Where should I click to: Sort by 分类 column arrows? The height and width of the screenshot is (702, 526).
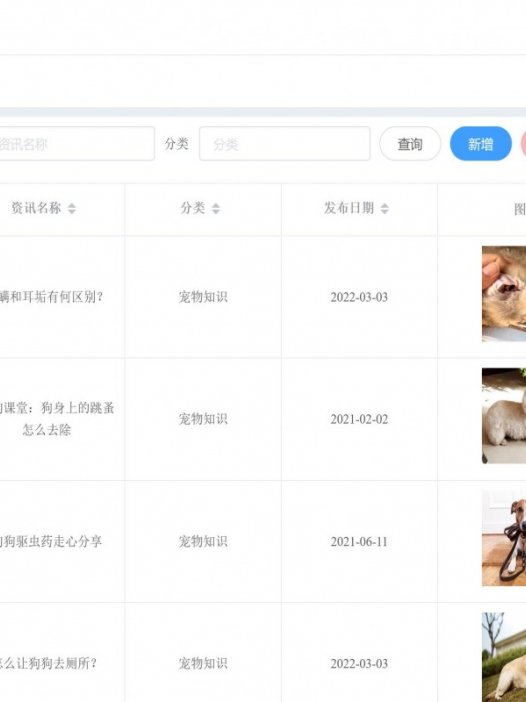pyautogui.click(x=216, y=208)
